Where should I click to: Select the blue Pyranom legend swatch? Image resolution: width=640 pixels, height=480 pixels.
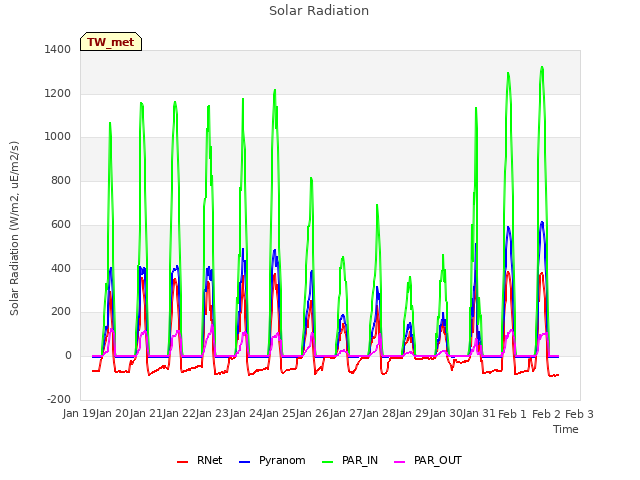coord(244,462)
